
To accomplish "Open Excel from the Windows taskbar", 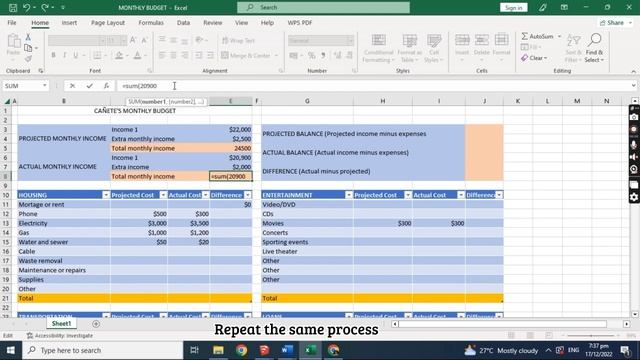I will [310, 350].
